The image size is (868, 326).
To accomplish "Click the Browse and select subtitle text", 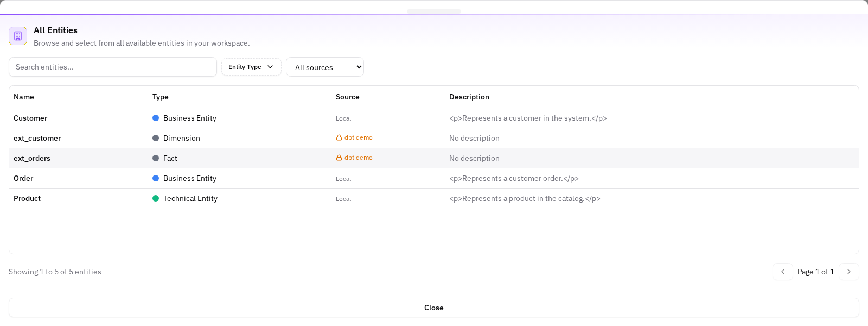I will pyautogui.click(x=142, y=43).
